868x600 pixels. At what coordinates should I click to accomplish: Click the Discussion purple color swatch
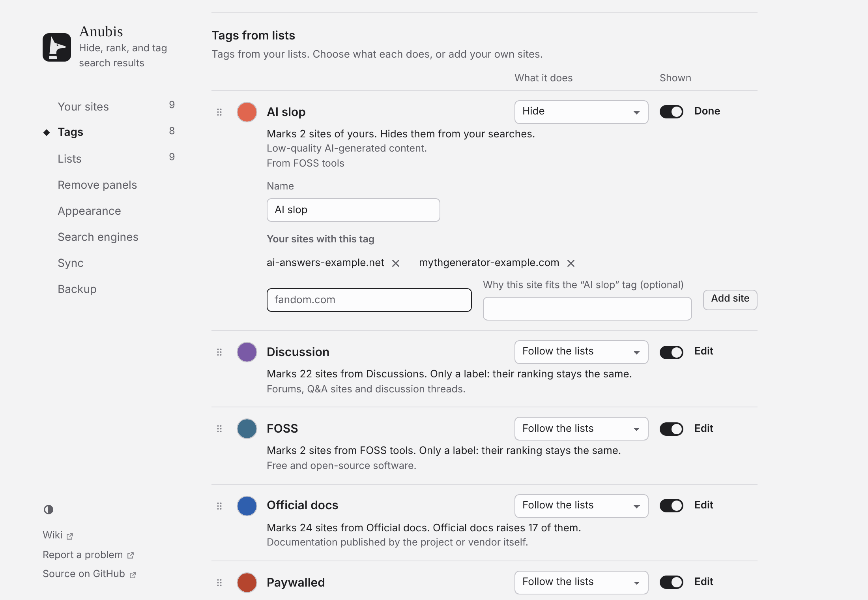247,352
